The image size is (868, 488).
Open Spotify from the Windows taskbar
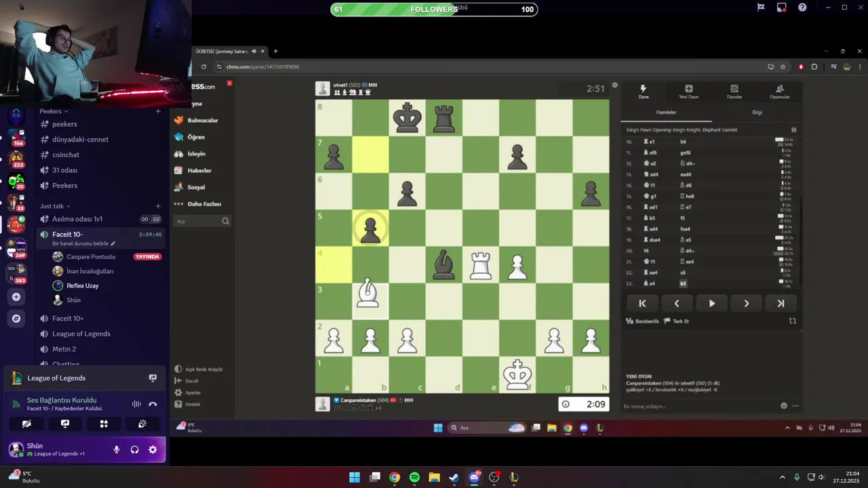click(x=414, y=477)
